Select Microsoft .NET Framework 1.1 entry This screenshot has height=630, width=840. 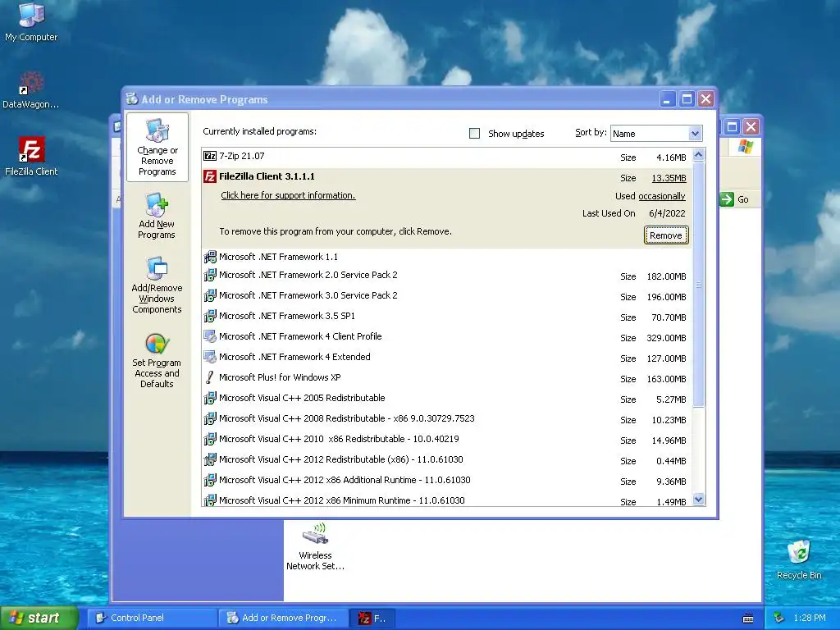pos(447,257)
